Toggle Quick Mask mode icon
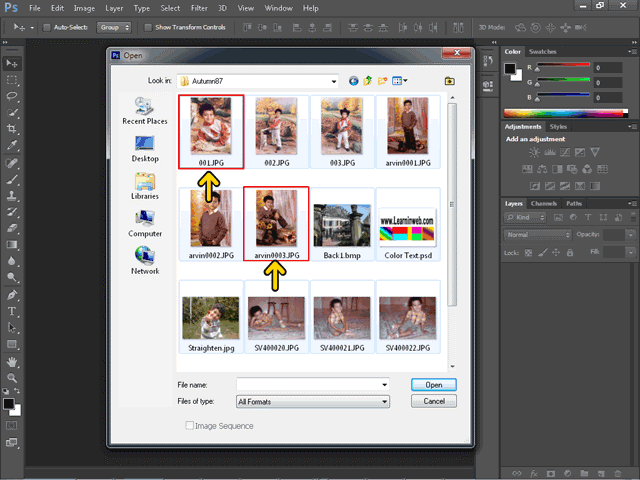This screenshot has height=480, width=640. pos(11,426)
